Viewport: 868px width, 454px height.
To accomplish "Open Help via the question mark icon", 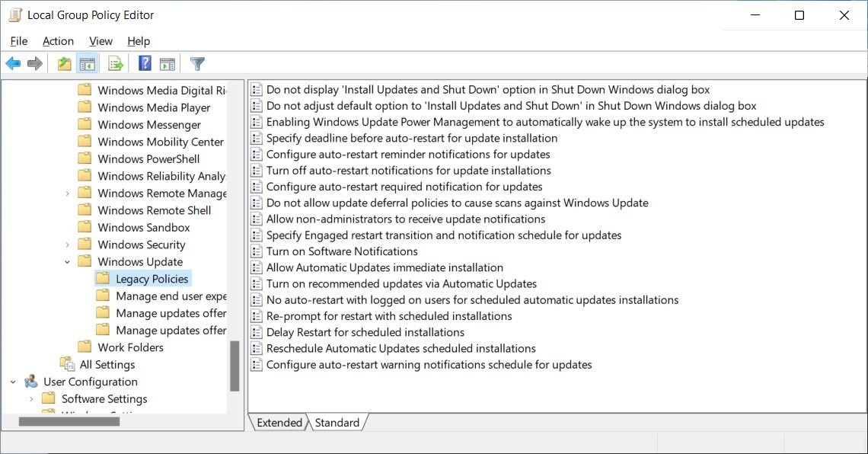I will (x=144, y=63).
